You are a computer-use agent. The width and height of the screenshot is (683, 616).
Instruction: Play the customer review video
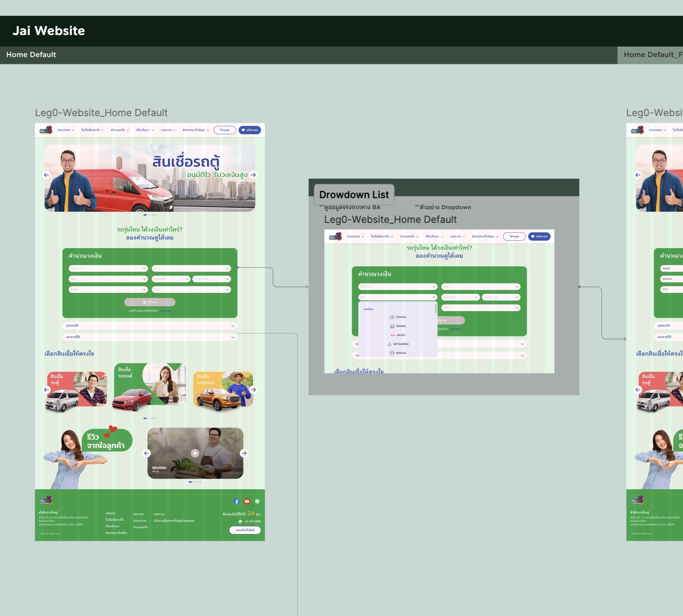point(195,453)
